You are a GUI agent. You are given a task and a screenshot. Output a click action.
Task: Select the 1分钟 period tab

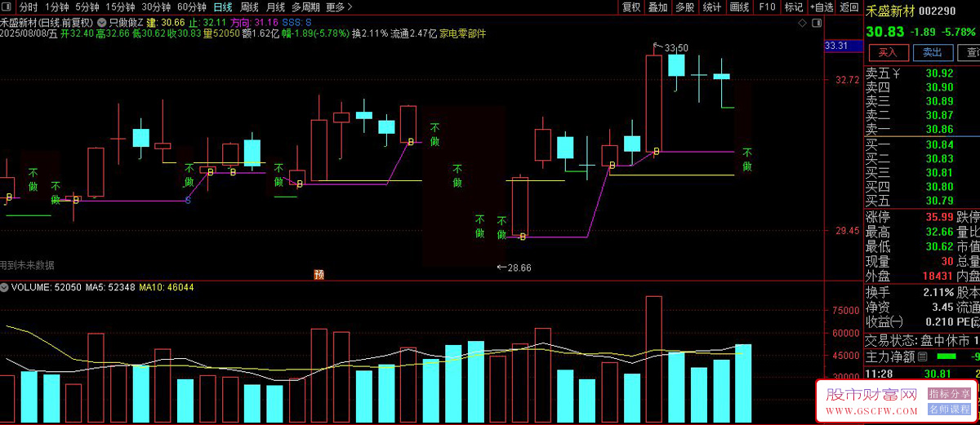tap(57, 7)
